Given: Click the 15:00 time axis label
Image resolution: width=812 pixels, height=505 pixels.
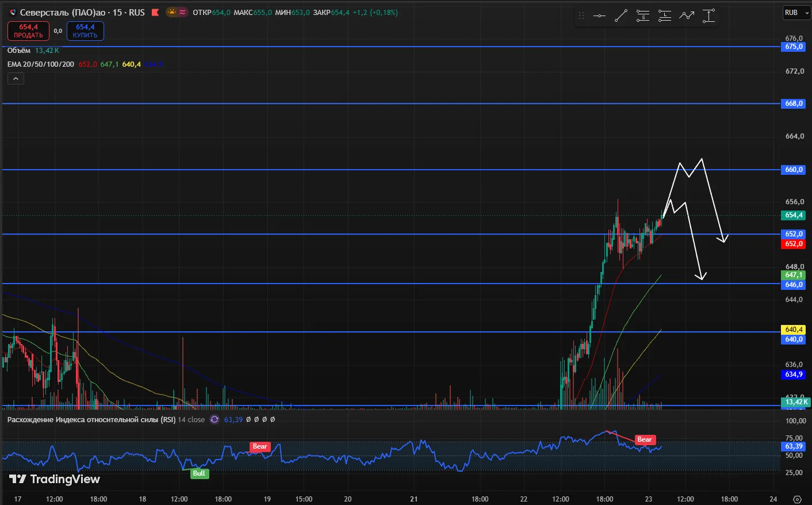Looking at the screenshot, I should point(304,499).
